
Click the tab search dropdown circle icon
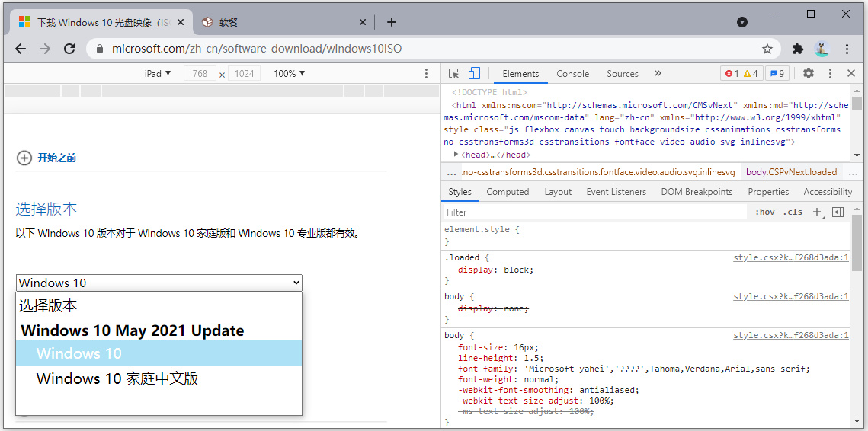click(x=742, y=22)
